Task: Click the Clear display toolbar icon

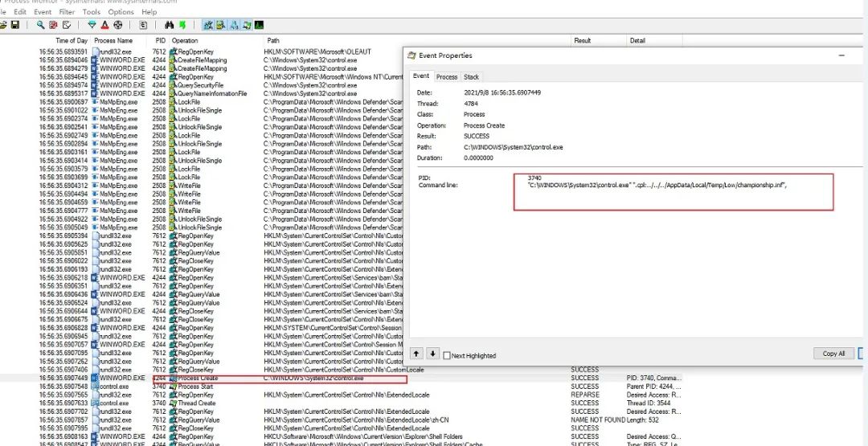Action: [x=67, y=25]
